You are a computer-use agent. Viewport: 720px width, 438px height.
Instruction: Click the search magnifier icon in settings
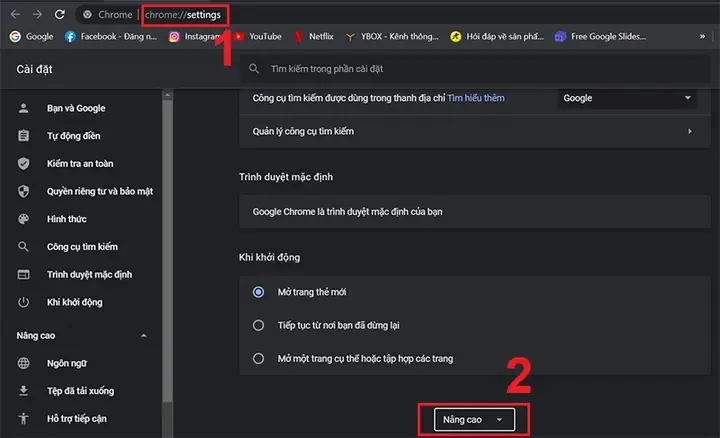point(254,69)
